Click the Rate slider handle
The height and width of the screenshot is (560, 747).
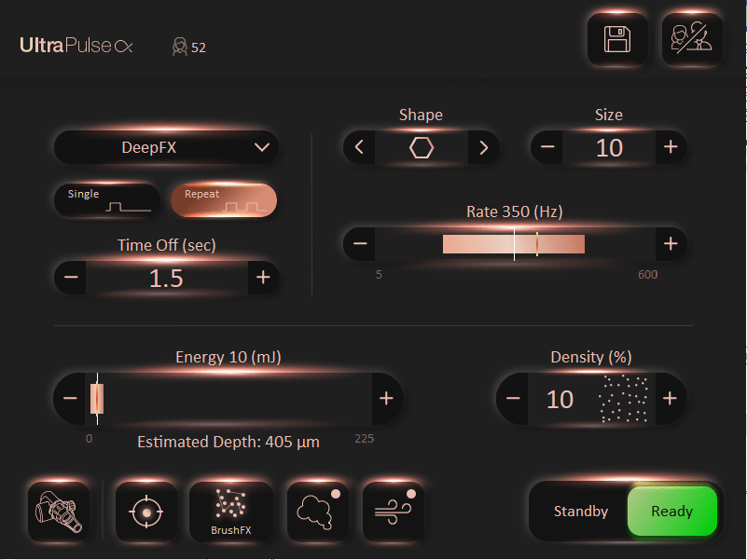(514, 244)
